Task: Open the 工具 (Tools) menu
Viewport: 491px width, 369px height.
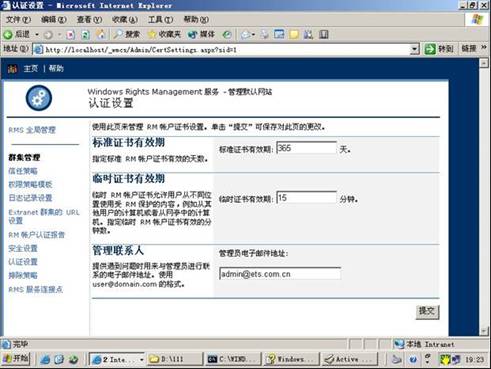Action: click(x=160, y=20)
